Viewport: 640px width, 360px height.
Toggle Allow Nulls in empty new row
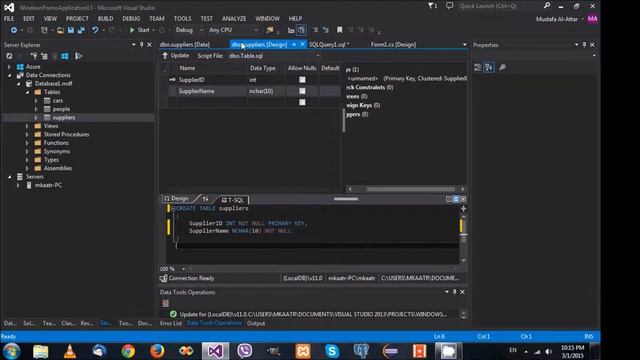coord(302,102)
